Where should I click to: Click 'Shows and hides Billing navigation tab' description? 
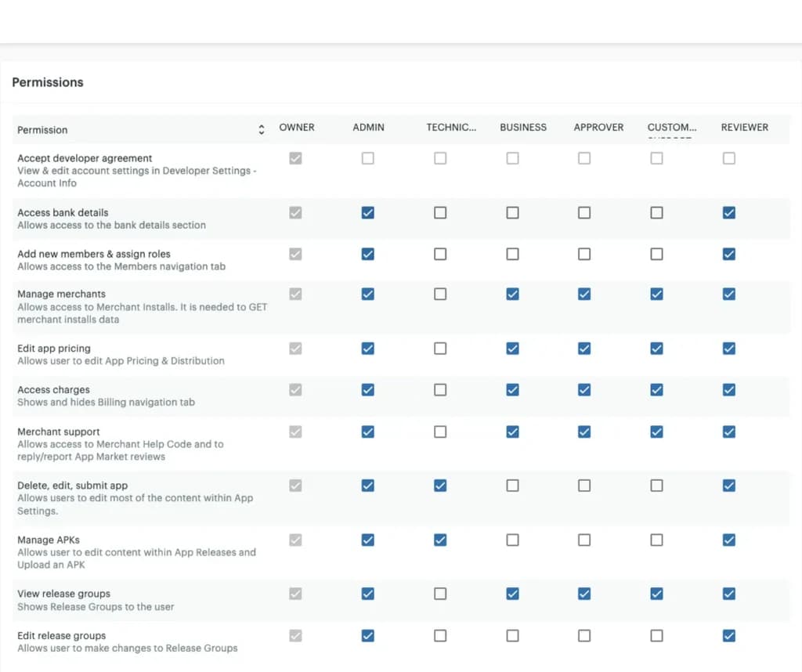[106, 402]
